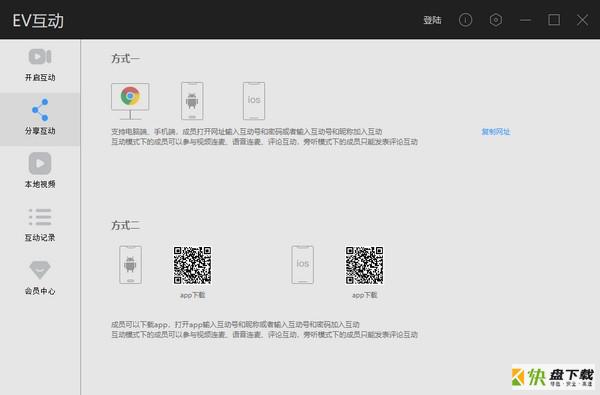Click the iOS app download QR code
The height and width of the screenshot is (395, 600).
(364, 265)
